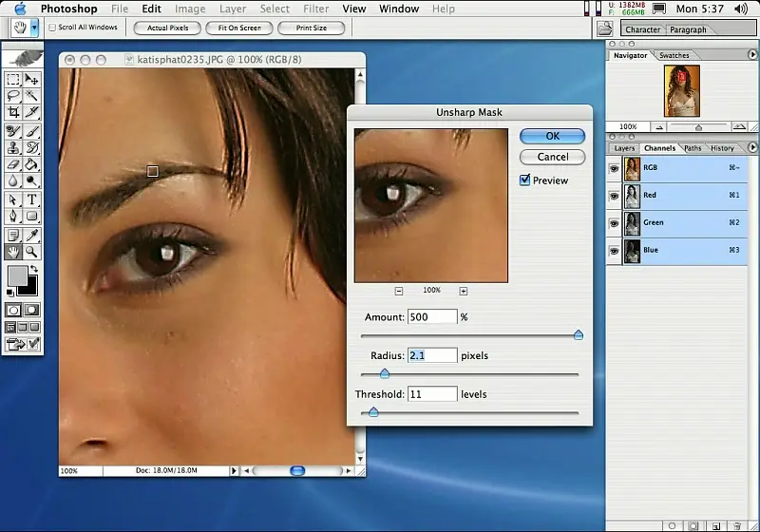Select the Clone Stamp tool
Screen dimensions: 760x532
(13, 148)
